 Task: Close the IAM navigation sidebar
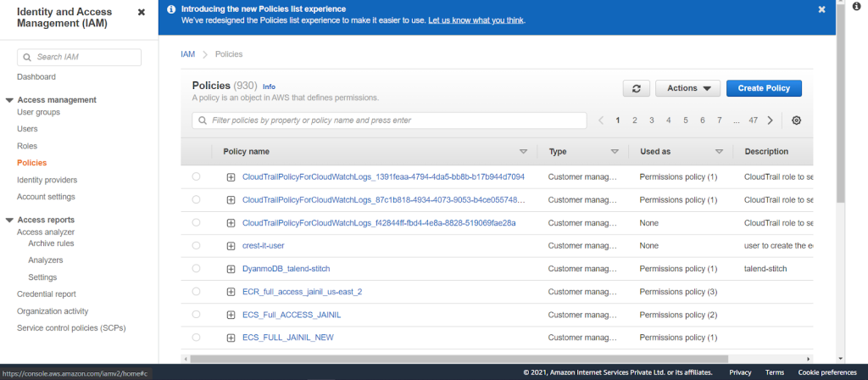(142, 12)
